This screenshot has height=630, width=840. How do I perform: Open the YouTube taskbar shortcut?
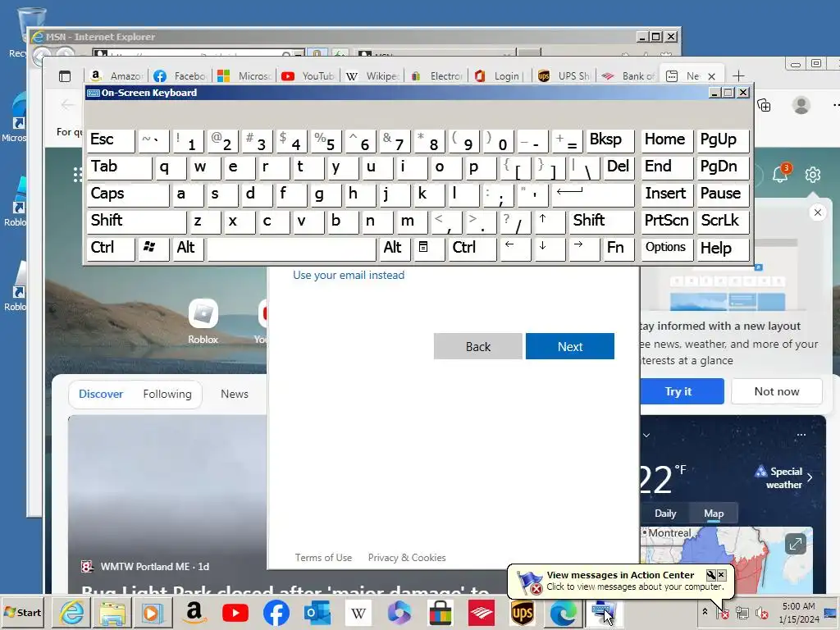pyautogui.click(x=235, y=613)
